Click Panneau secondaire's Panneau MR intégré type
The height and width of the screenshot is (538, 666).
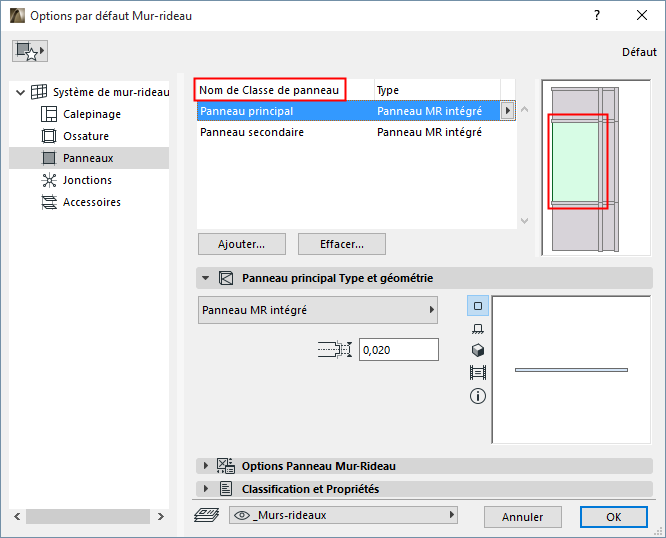tap(429, 132)
